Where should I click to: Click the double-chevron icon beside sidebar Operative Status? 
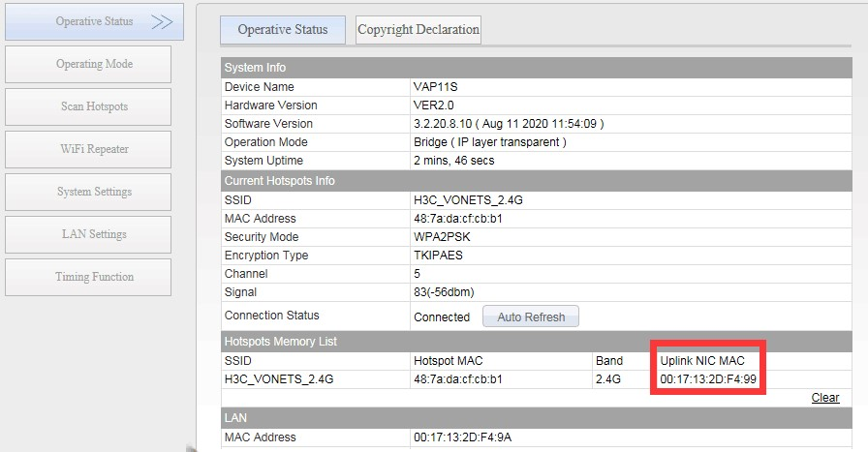click(162, 21)
